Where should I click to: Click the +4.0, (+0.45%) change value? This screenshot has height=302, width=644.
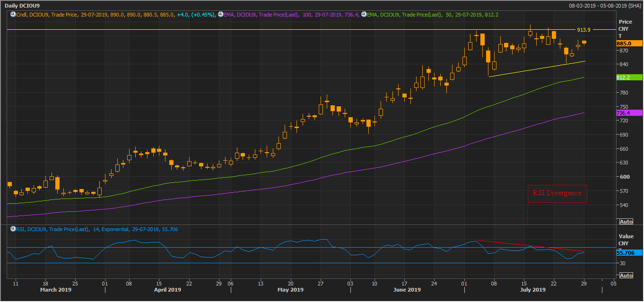pos(196,15)
